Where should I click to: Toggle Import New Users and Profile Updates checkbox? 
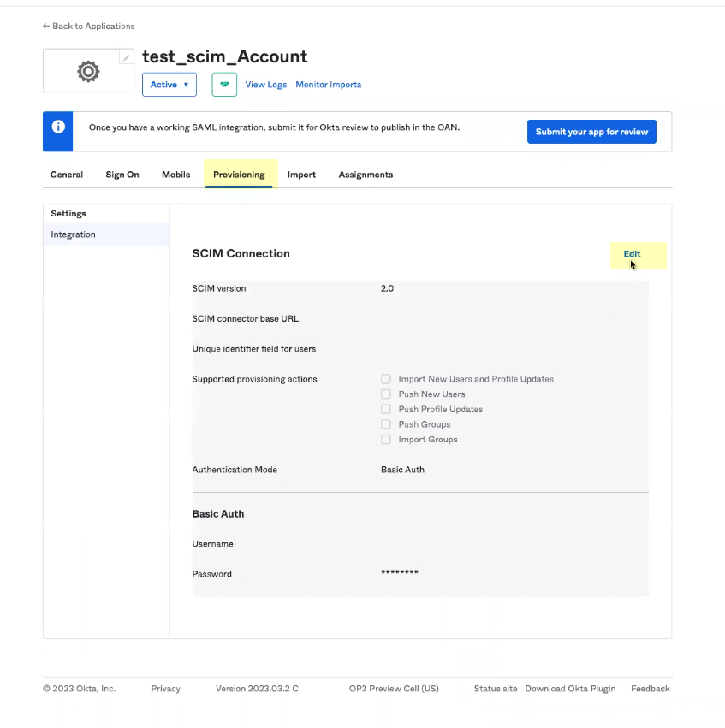click(386, 379)
